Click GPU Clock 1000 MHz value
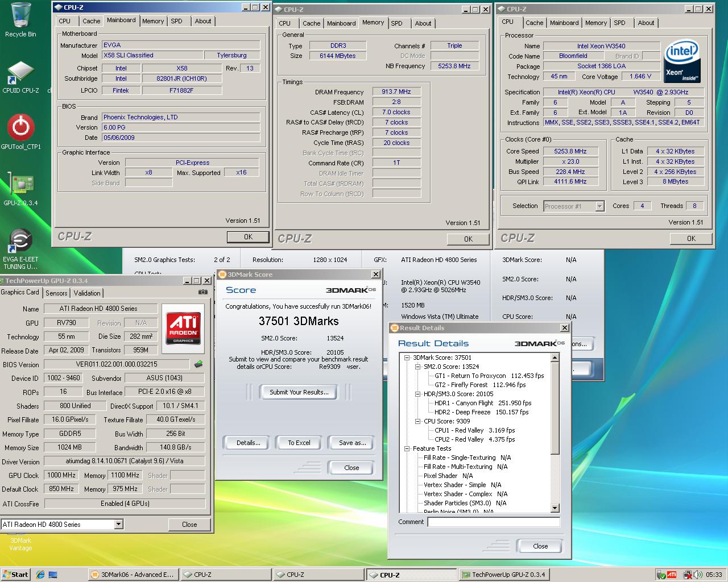 (61, 475)
